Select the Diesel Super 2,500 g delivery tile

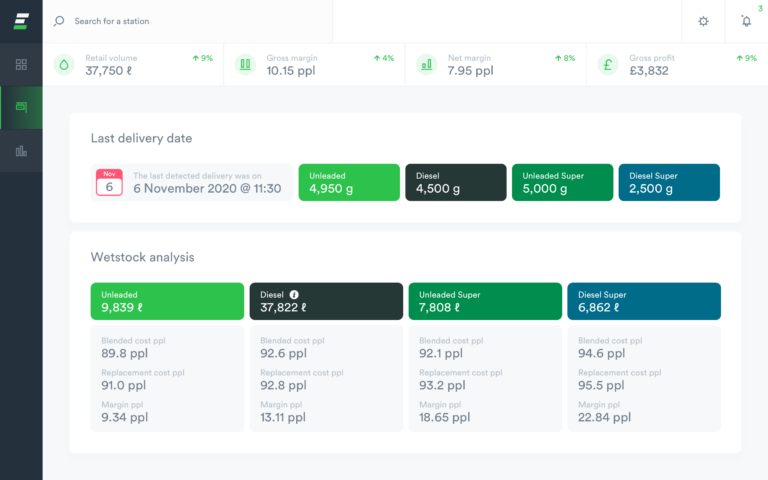tap(669, 182)
